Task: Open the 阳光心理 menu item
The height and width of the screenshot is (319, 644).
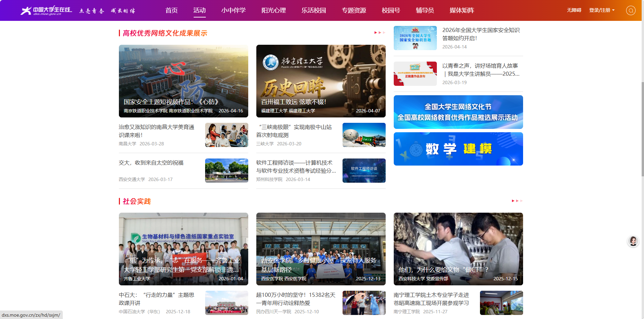Action: [x=273, y=10]
